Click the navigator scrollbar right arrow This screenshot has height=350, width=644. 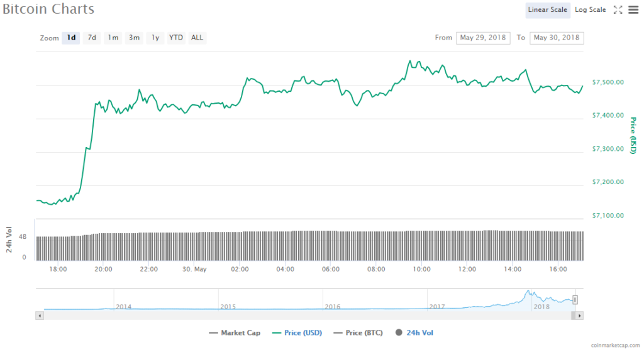(x=579, y=315)
